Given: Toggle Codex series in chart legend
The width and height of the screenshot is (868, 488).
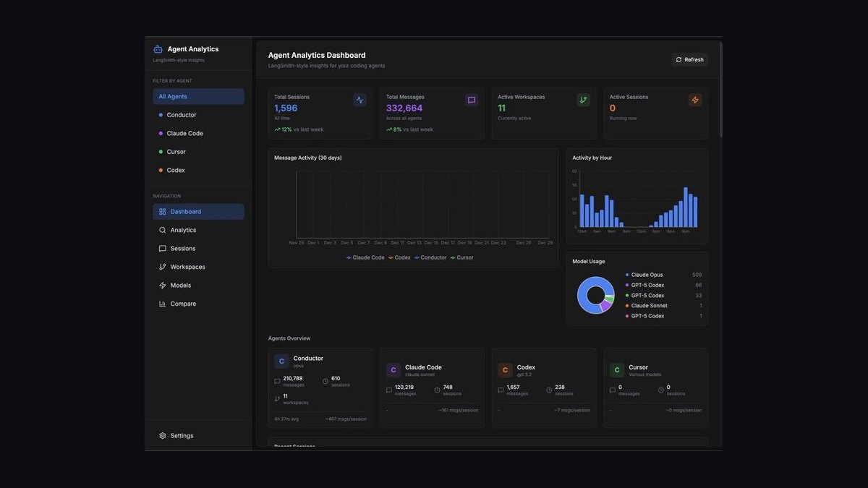Looking at the screenshot, I should coord(399,257).
